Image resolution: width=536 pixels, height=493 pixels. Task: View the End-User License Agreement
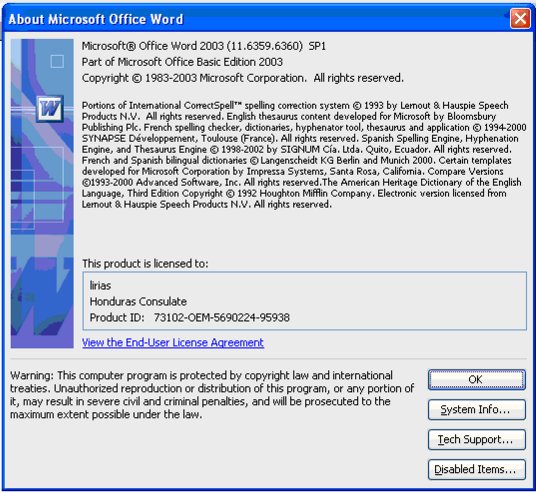coord(173,343)
